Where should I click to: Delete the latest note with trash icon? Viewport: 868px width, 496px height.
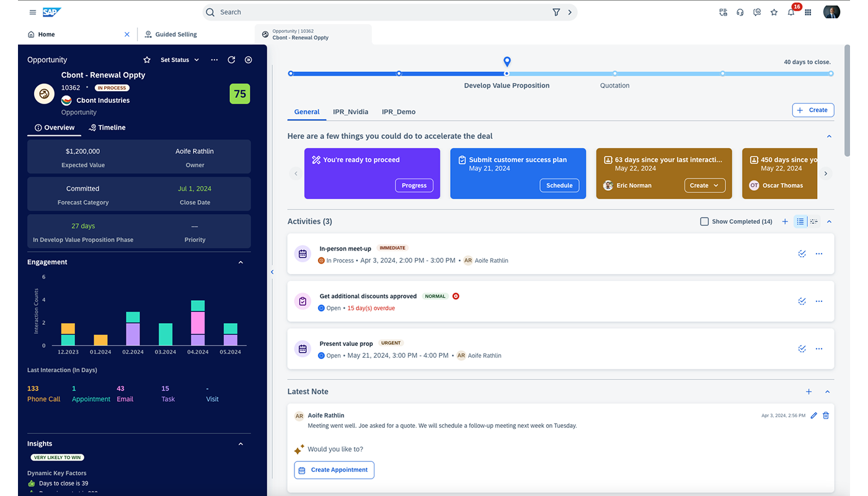click(826, 415)
